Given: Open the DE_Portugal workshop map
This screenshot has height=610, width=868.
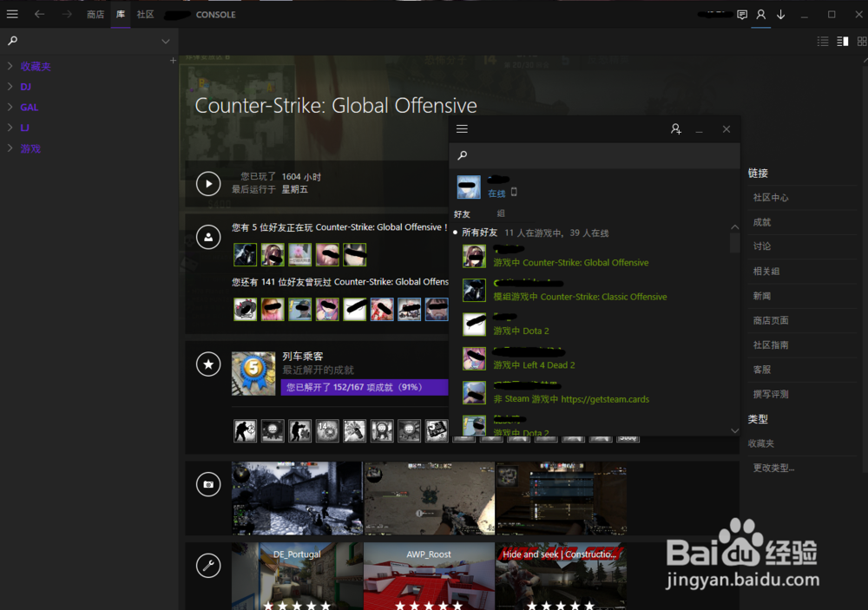Looking at the screenshot, I should [297, 576].
